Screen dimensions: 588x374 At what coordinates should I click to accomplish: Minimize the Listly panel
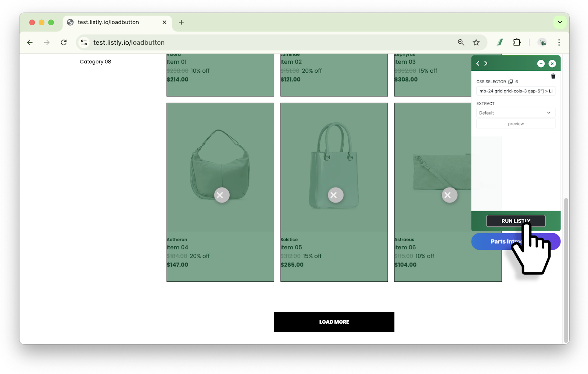pos(541,64)
